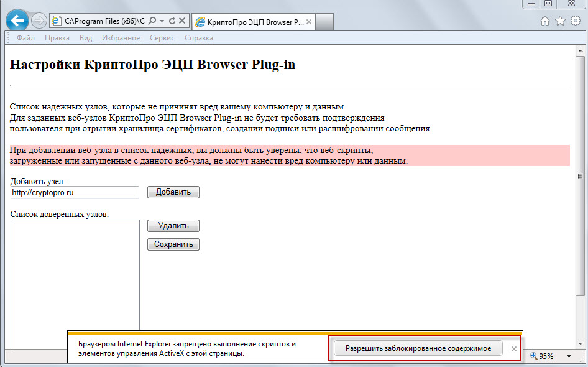This screenshot has height=367, width=588.
Task: Open the 95% zoom level dropdown arrow
Action: [569, 356]
